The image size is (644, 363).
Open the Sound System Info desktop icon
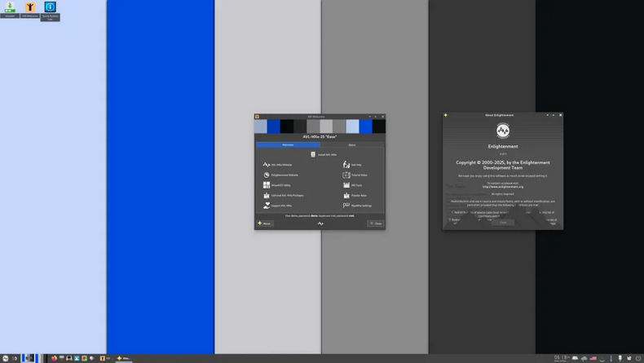tap(50, 8)
